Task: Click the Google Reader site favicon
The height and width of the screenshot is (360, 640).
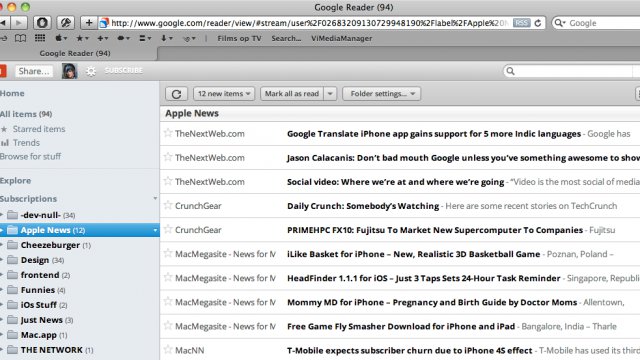Action: [104, 23]
